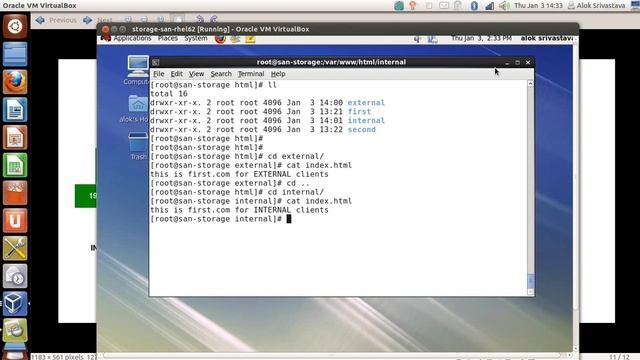The height and width of the screenshot is (360, 640).
Task: Click the terminal scrollbar down arrow
Action: pos(530,292)
